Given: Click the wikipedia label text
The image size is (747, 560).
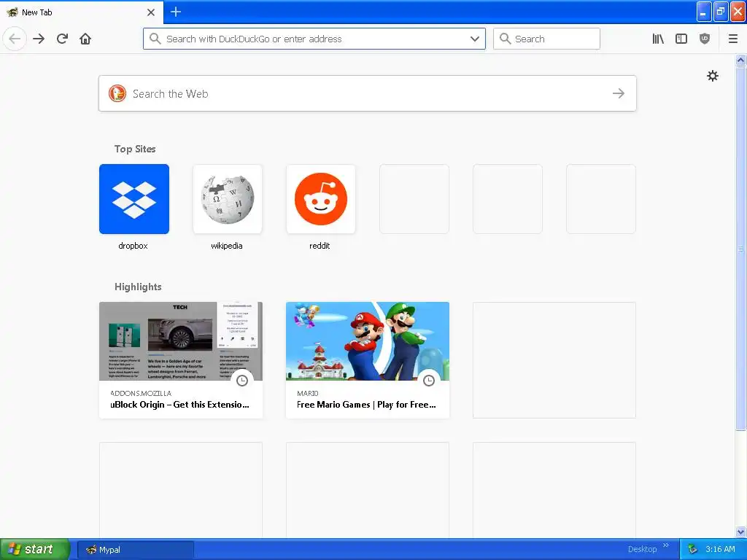Looking at the screenshot, I should click(227, 246).
